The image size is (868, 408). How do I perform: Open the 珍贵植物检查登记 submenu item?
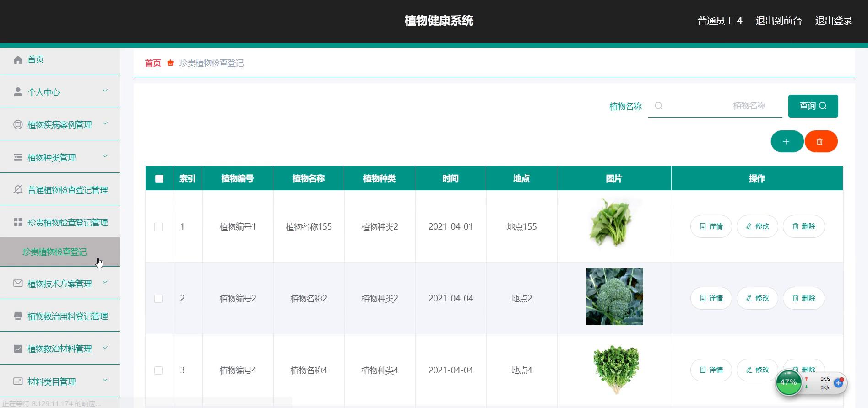click(54, 252)
